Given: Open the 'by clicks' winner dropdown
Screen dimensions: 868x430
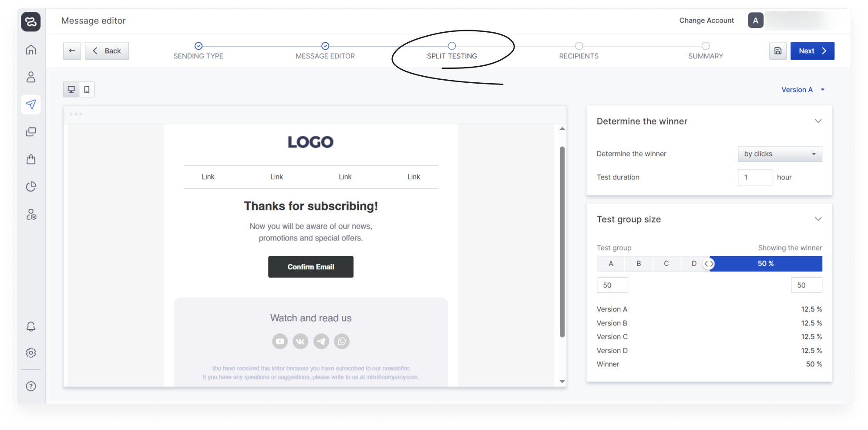Looking at the screenshot, I should (x=780, y=154).
